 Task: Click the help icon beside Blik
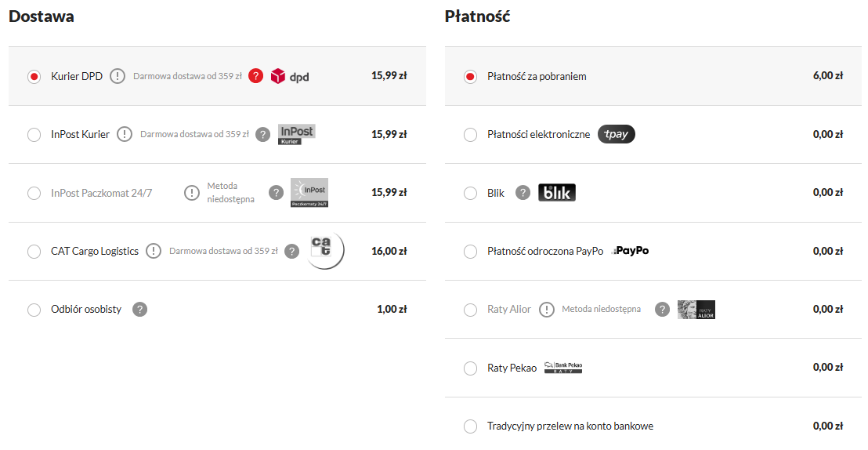(523, 193)
